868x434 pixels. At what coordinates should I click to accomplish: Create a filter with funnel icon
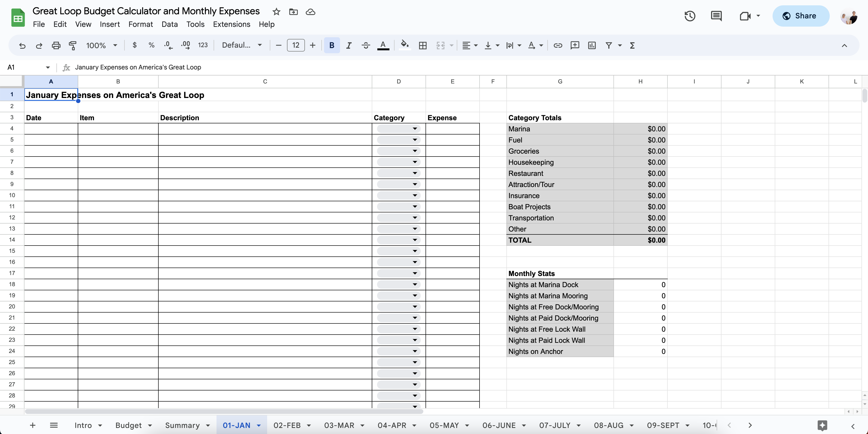click(x=609, y=45)
